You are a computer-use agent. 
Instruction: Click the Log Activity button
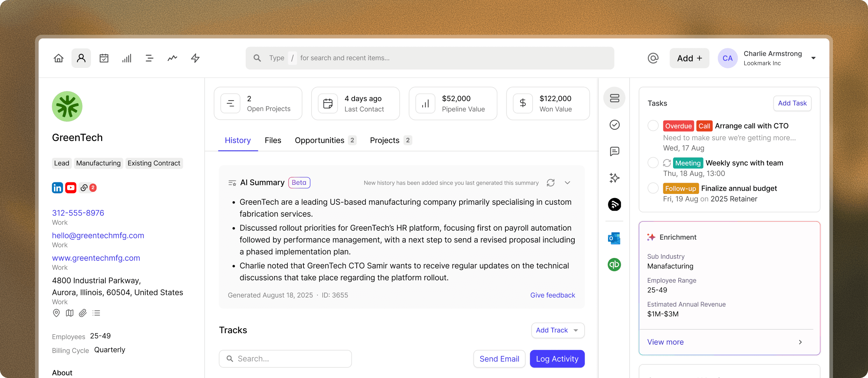(557, 359)
